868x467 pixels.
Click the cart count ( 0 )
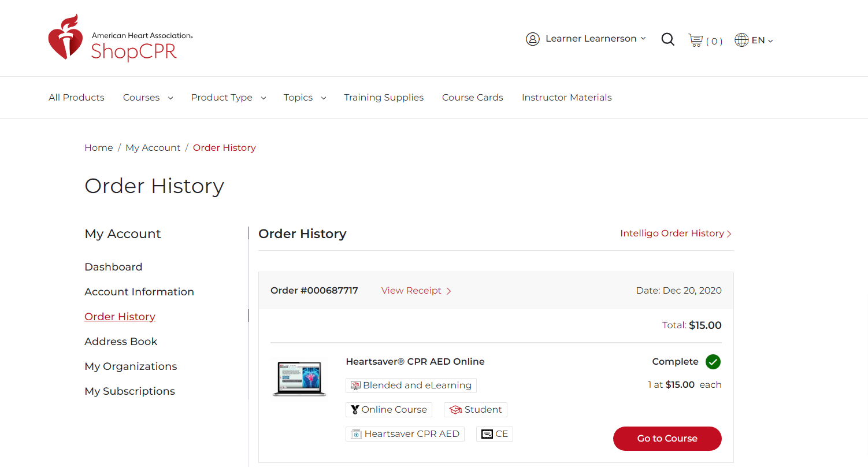click(x=714, y=42)
